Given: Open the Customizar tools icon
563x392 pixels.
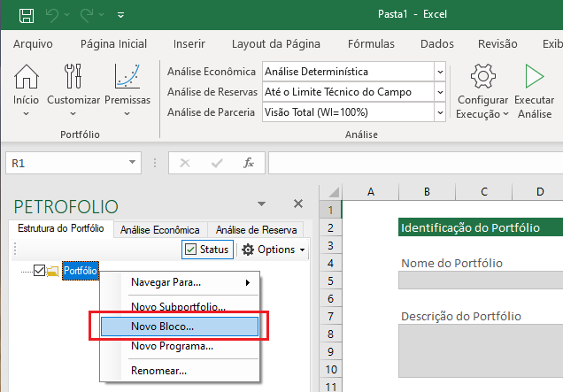Looking at the screenshot, I should (x=73, y=79).
